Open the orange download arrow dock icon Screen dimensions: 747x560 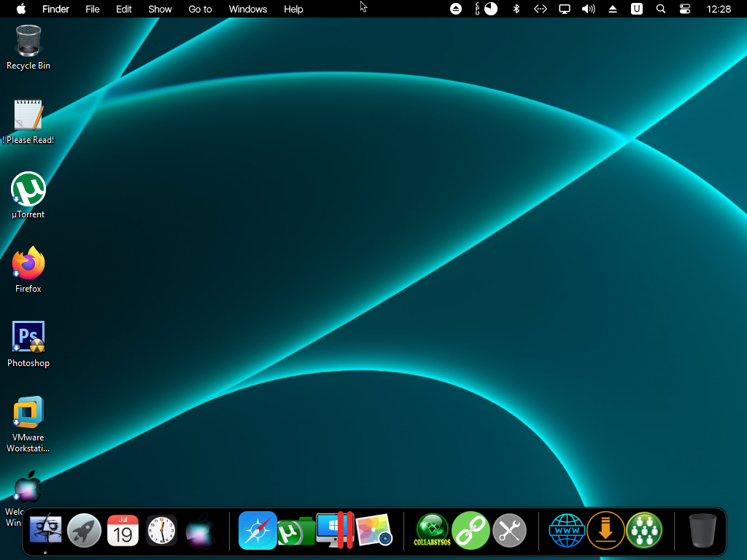(605, 530)
